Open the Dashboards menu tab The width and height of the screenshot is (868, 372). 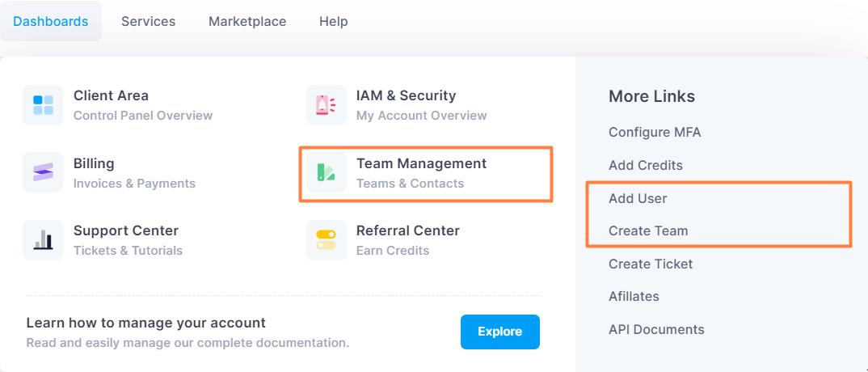51,22
